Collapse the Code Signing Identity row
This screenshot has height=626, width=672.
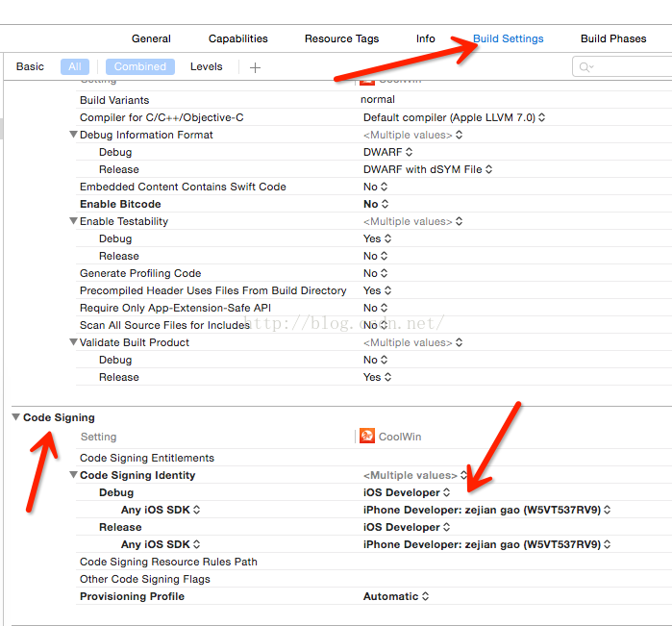(x=73, y=475)
